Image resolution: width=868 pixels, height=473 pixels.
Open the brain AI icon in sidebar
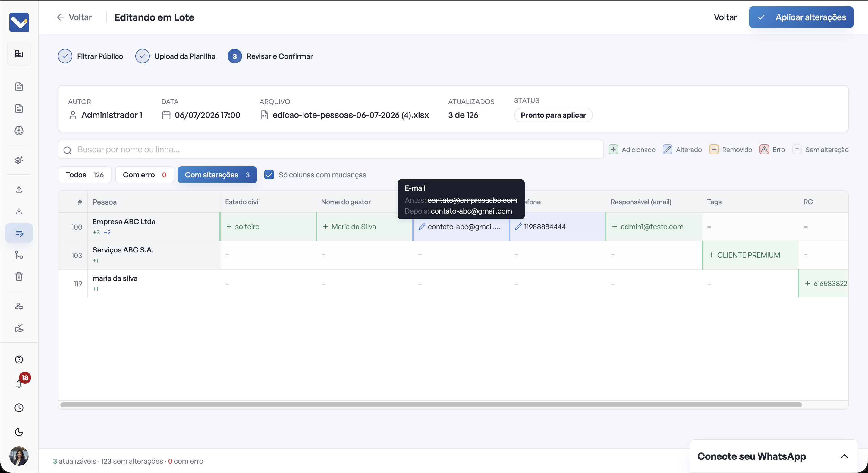(19, 130)
